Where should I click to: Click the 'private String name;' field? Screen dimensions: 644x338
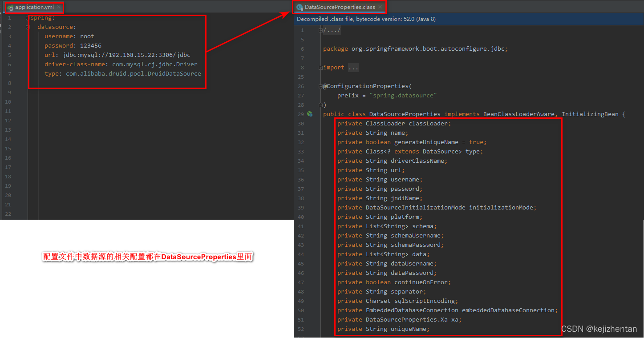373,133
